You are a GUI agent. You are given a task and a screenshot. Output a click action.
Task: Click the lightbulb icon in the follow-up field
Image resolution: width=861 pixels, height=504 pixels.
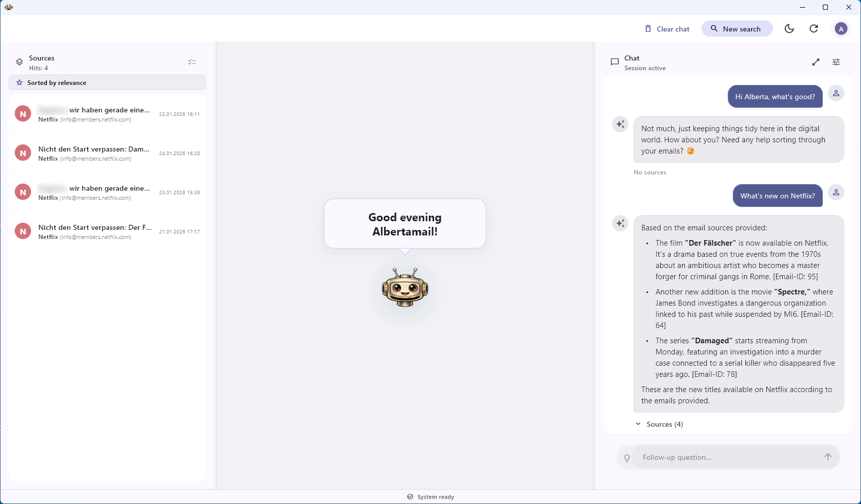pos(627,457)
